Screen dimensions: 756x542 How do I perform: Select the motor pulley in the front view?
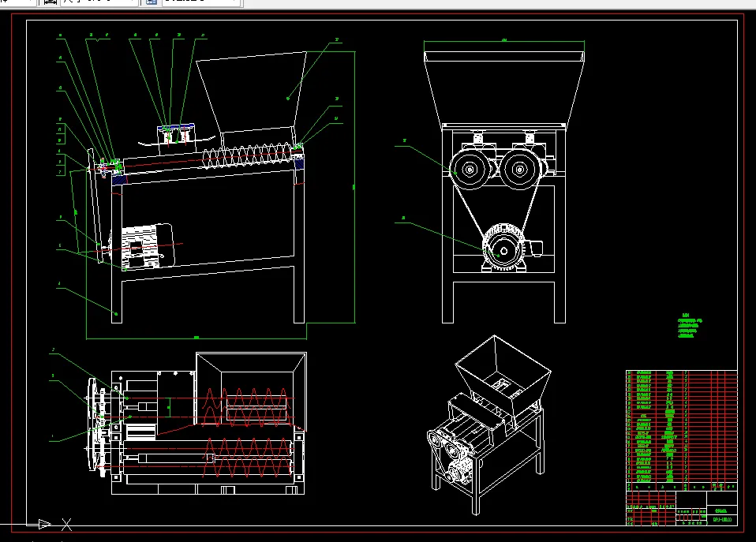tap(503, 249)
